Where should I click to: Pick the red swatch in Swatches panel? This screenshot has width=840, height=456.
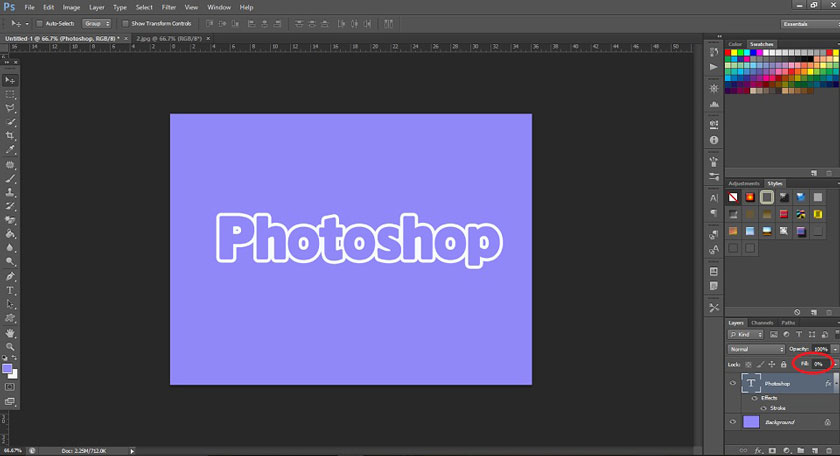[x=728, y=53]
